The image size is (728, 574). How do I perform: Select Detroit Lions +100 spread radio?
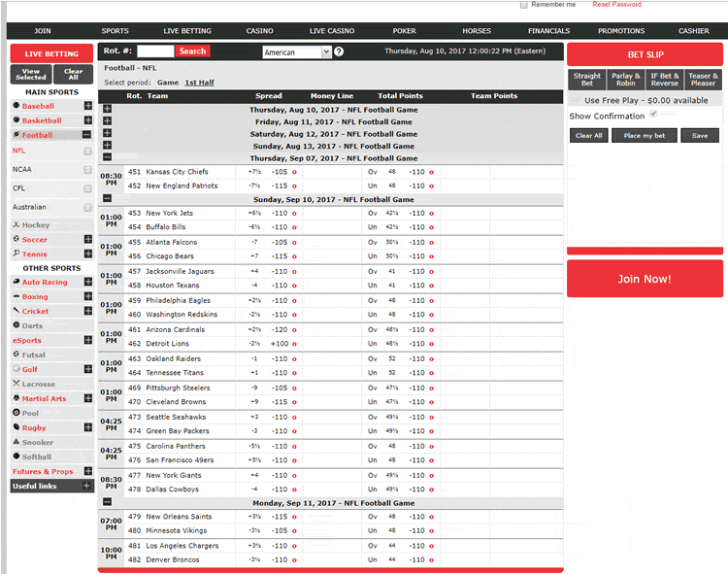(294, 344)
